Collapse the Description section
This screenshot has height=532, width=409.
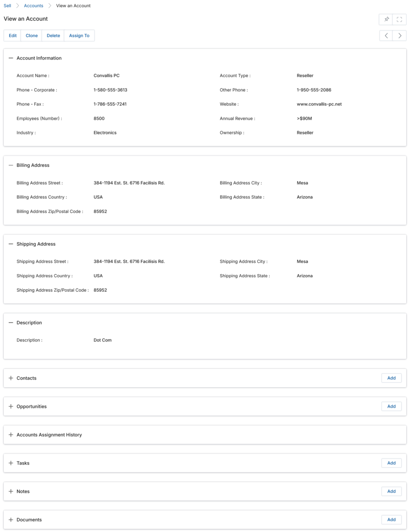pyautogui.click(x=11, y=323)
